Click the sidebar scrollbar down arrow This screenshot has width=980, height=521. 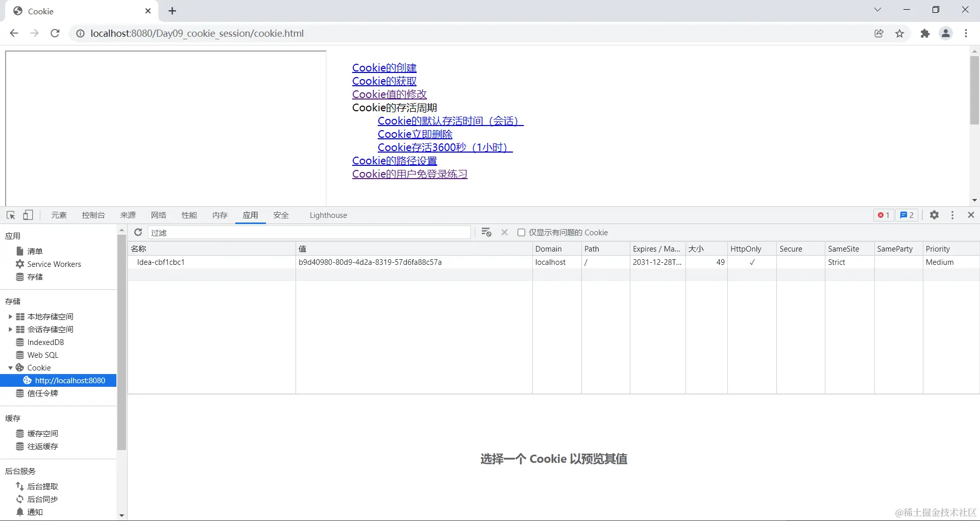tap(121, 515)
